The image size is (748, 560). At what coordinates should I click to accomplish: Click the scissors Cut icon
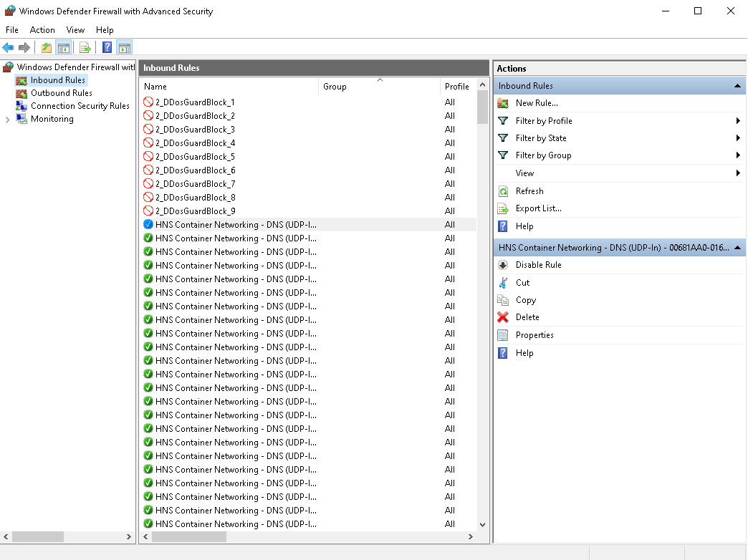[x=503, y=283]
